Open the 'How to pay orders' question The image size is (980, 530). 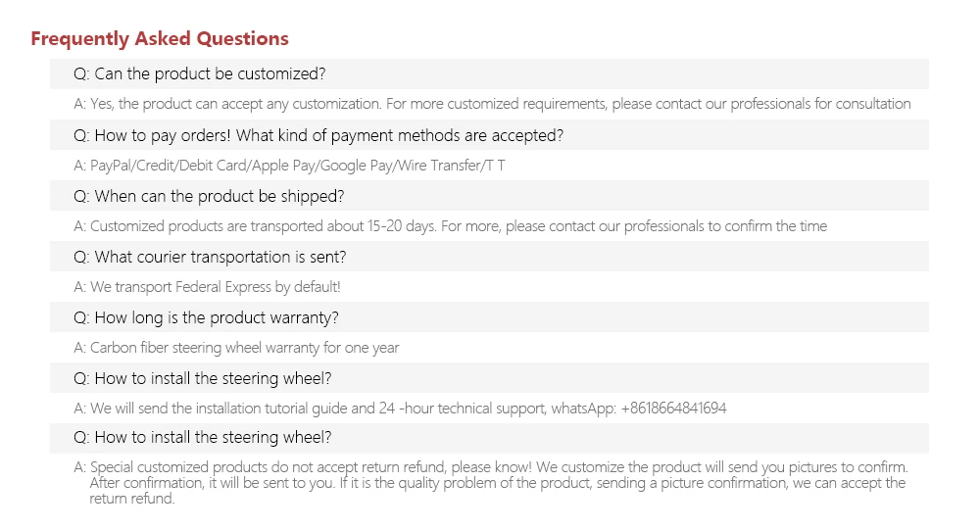pyautogui.click(x=318, y=135)
